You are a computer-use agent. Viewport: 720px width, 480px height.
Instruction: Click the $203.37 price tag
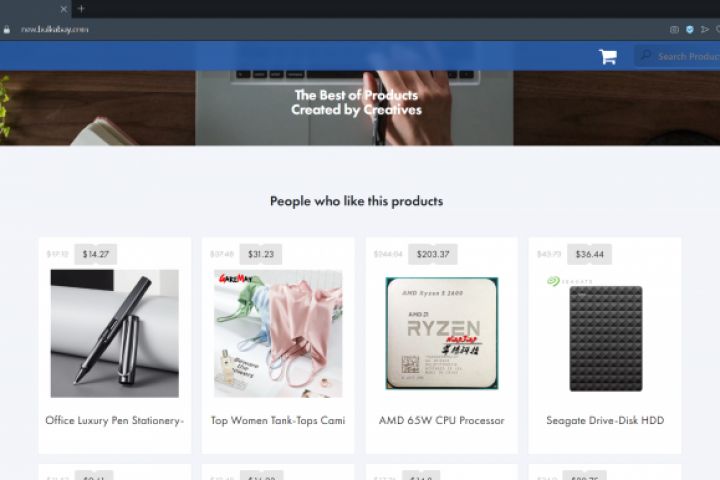433,254
